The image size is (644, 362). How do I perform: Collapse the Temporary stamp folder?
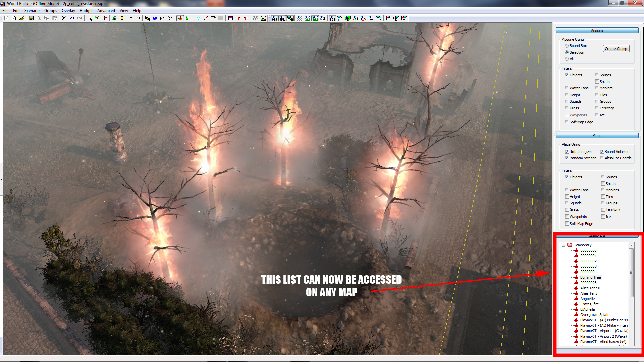(x=564, y=245)
